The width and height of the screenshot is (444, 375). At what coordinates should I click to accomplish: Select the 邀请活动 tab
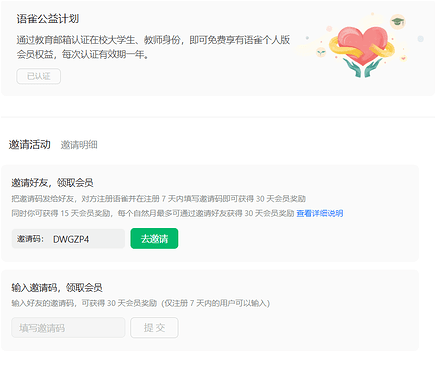pyautogui.click(x=30, y=145)
